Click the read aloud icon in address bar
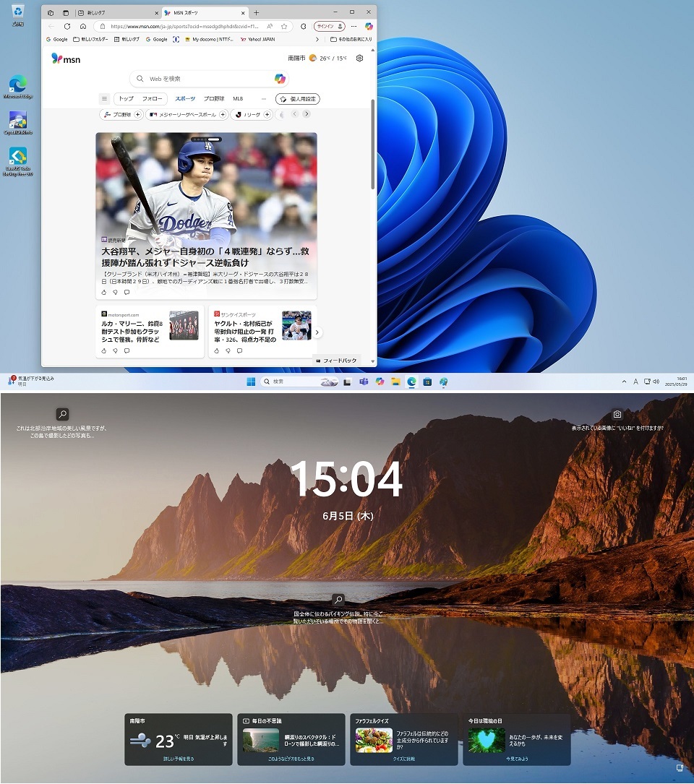The image size is (694, 784). [x=270, y=26]
